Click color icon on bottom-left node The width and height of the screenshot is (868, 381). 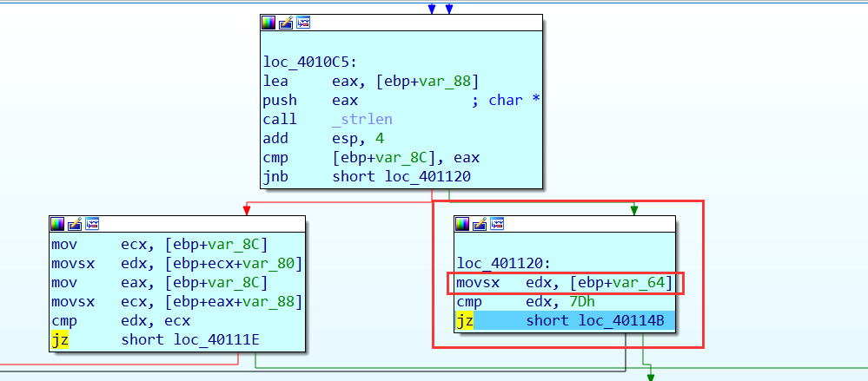coord(57,224)
